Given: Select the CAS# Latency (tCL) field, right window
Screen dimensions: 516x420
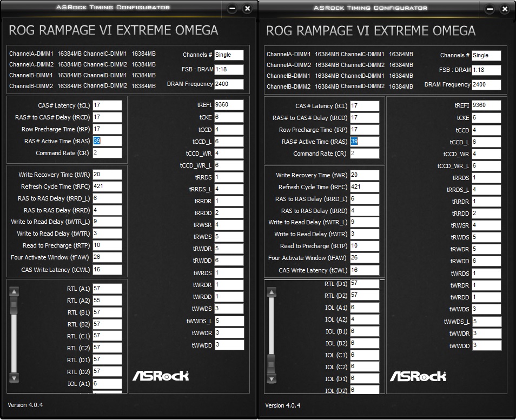Looking at the screenshot, I should point(365,106).
